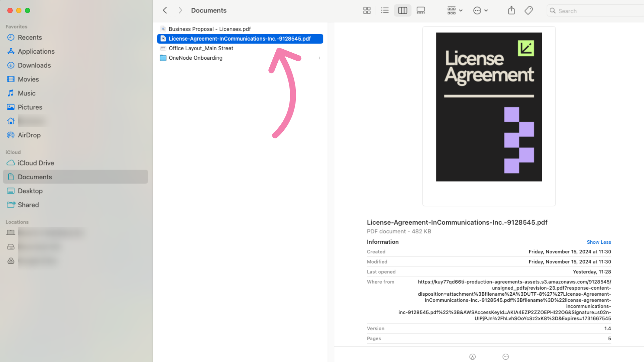This screenshot has height=362, width=644.
Task: Open Business Proposal Licenses PDF
Action: 210,29
